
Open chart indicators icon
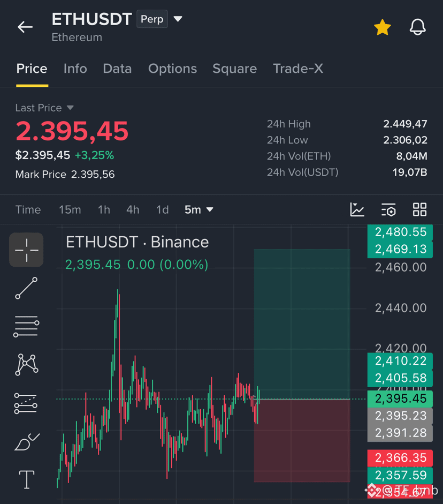click(x=357, y=209)
